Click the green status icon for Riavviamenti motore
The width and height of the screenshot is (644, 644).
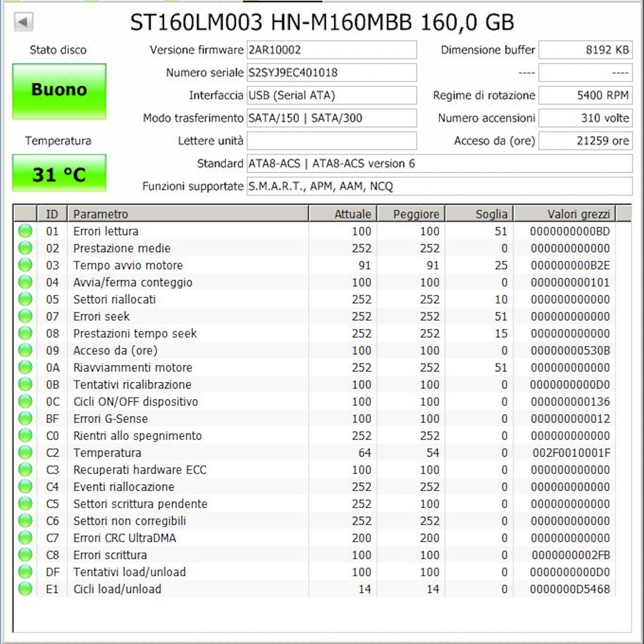point(25,367)
